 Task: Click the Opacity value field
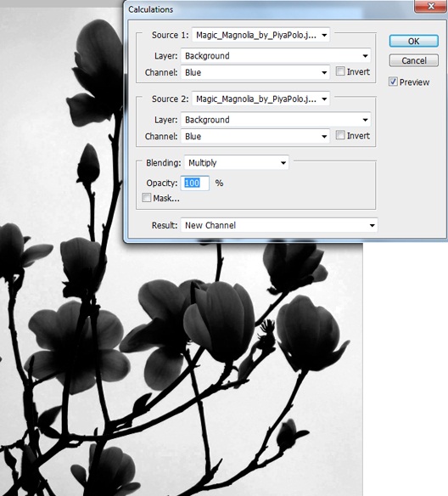pyautogui.click(x=194, y=183)
